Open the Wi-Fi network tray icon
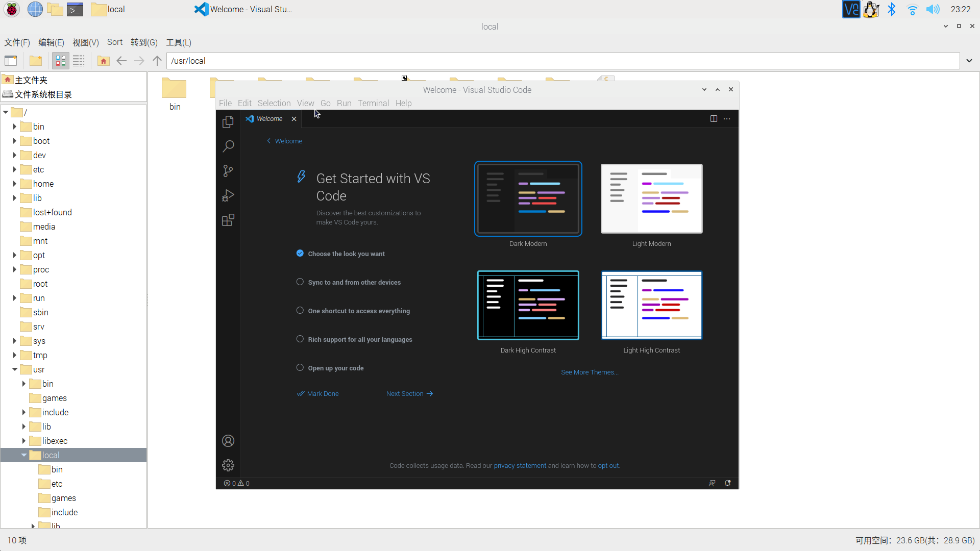The height and width of the screenshot is (551, 980). click(912, 9)
